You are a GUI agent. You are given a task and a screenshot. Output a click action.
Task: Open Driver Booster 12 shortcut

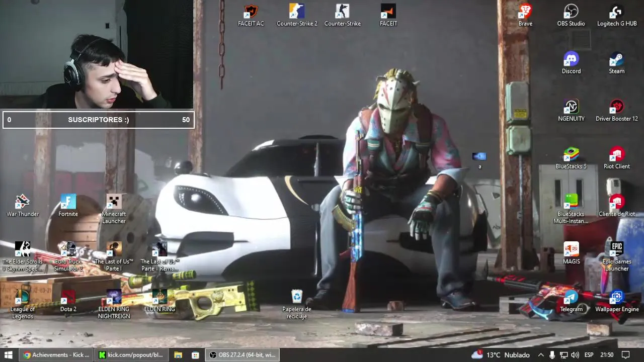617,111
